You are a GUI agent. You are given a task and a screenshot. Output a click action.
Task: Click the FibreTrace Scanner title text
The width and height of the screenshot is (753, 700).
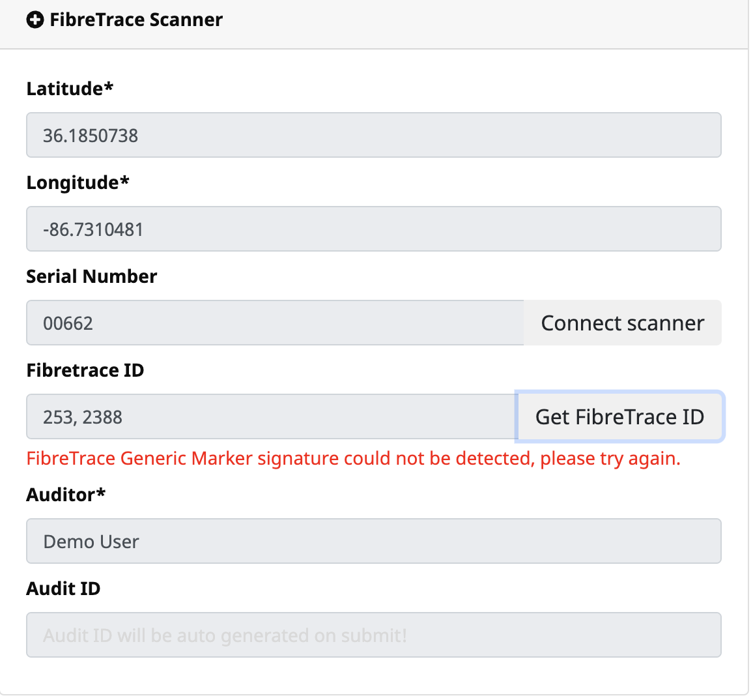pyautogui.click(x=136, y=20)
